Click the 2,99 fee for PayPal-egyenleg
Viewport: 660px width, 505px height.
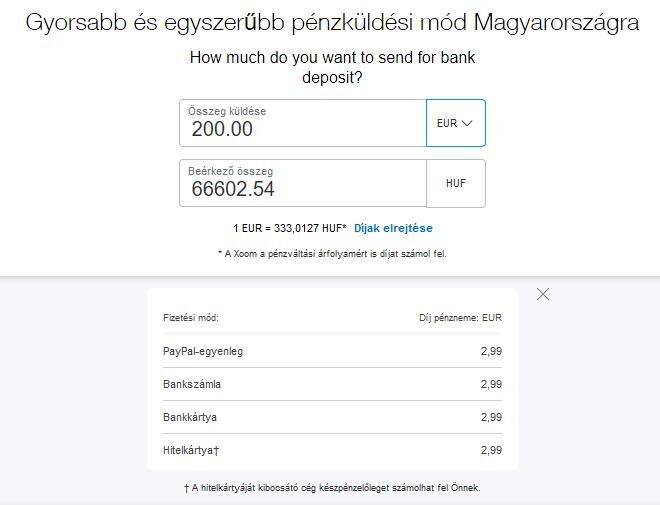coord(491,351)
